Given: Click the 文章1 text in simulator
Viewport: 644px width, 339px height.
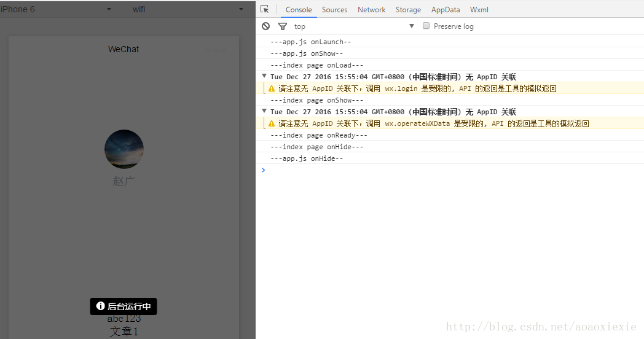Looking at the screenshot, I should click(x=124, y=331).
